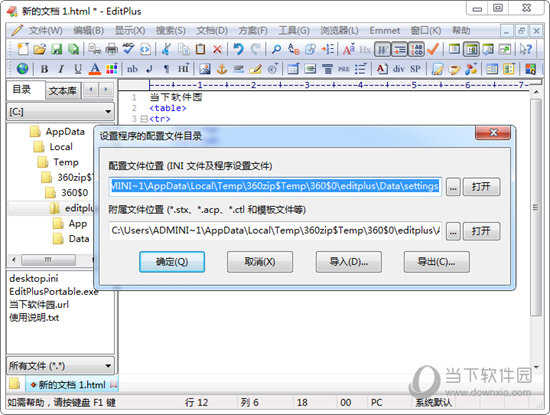This screenshot has width=550, height=415.
Task: Click the Cut scissors icon
Action: [x=166, y=49]
